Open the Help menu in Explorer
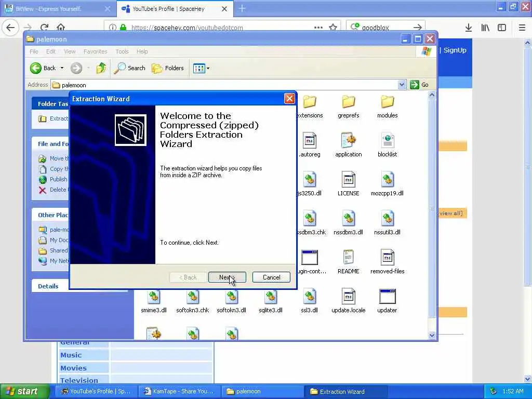532x399 pixels. 142,51
